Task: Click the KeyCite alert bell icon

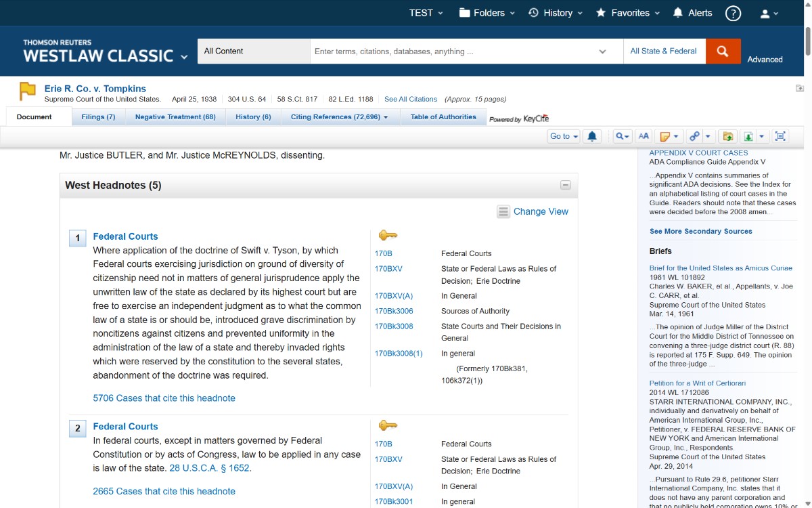Action: coord(592,136)
